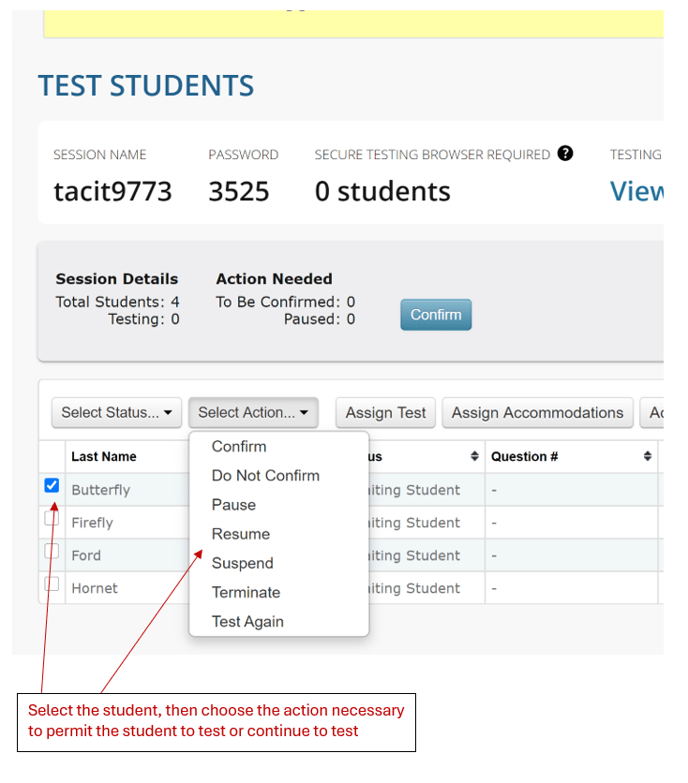Tick the Hornet student checkbox

pyautogui.click(x=51, y=584)
